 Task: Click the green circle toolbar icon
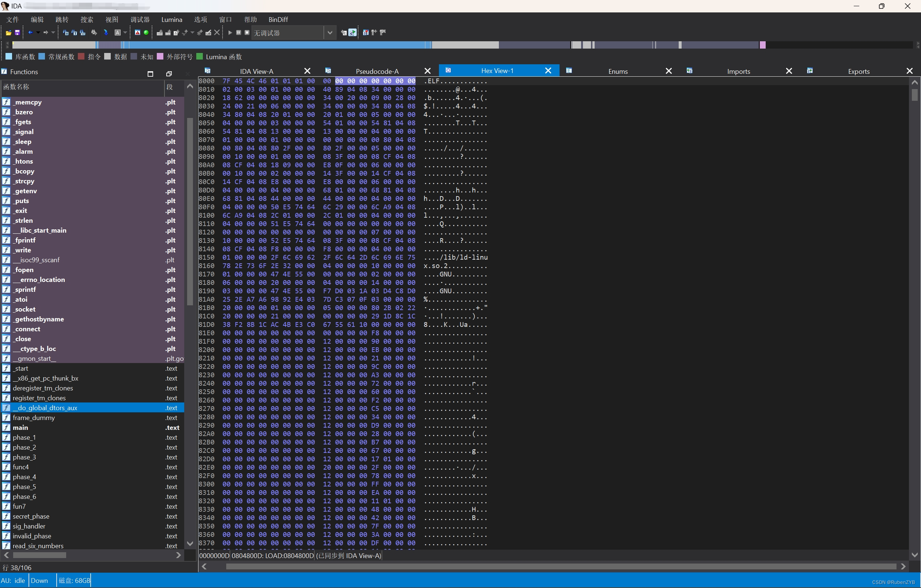146,33
